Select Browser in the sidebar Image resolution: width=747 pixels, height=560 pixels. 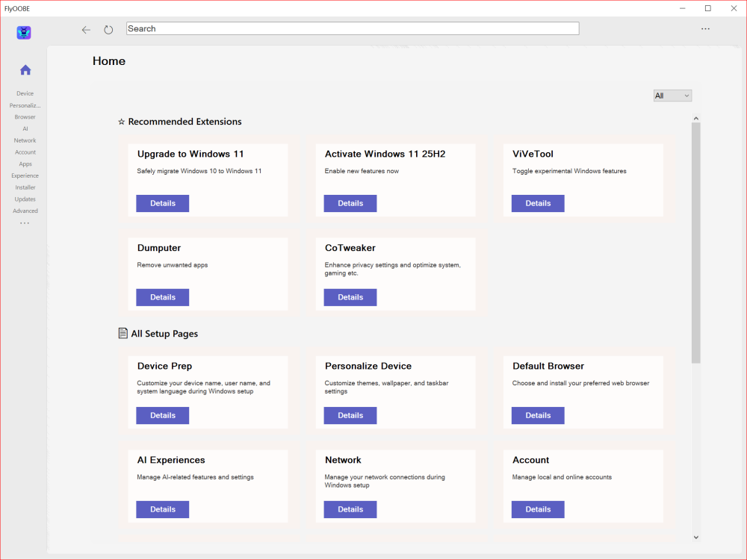tap(25, 117)
